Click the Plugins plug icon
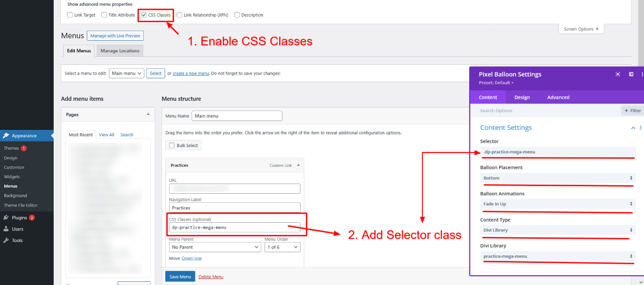 pos(6,217)
